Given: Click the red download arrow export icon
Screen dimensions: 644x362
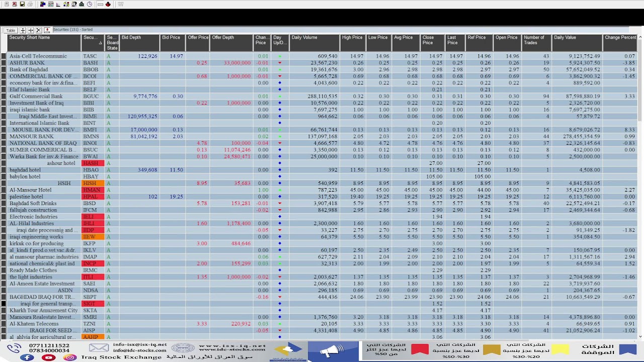Looking at the screenshot, I should pos(47,30).
